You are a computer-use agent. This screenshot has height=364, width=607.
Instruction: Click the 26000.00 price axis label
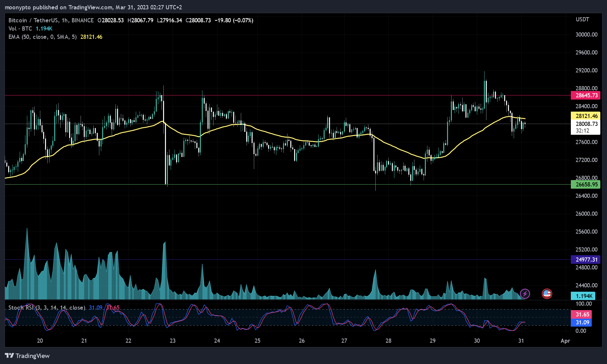coord(586,214)
